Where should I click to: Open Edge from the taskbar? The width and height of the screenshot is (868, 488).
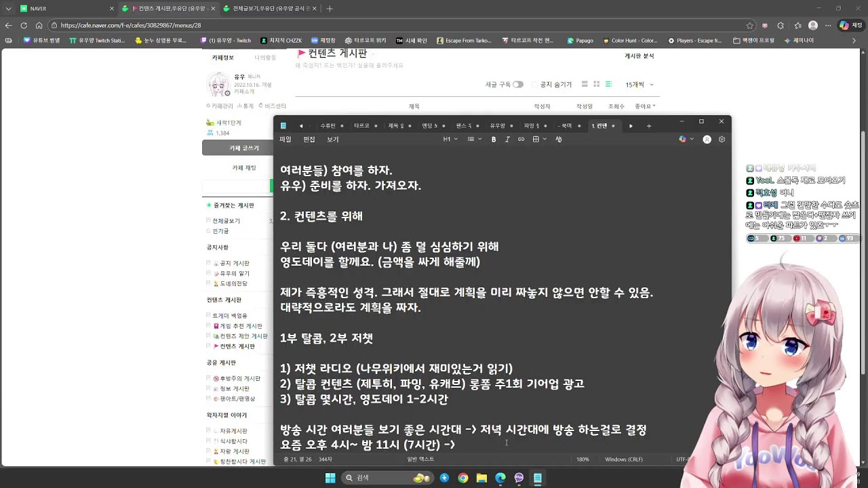[x=500, y=478]
